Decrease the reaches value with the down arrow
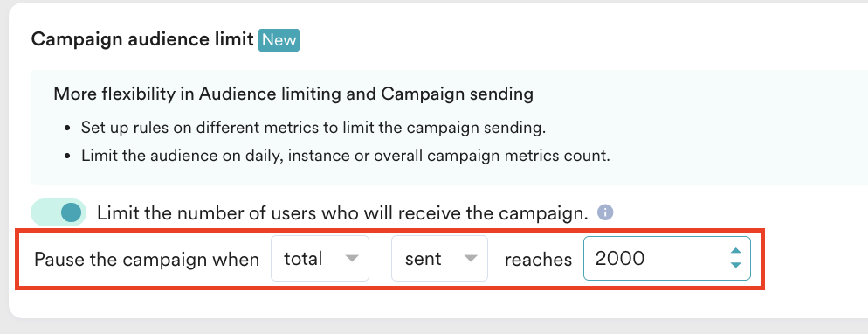The image size is (868, 334). 735,265
